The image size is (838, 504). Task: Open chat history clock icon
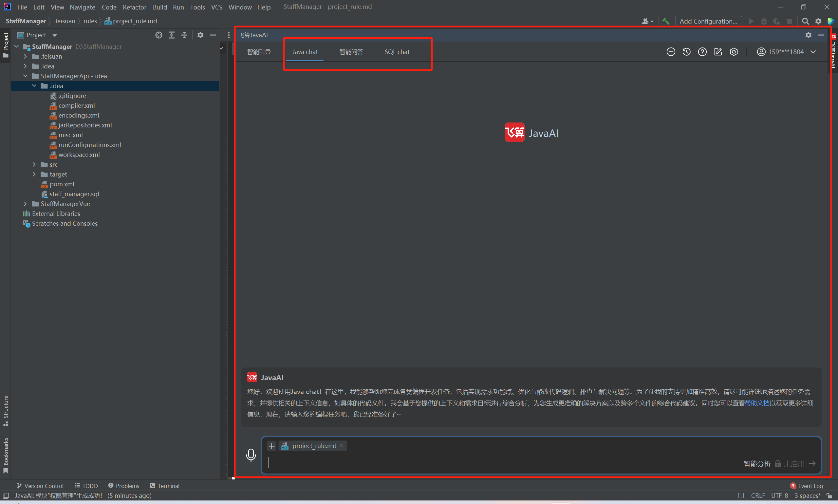pyautogui.click(x=686, y=52)
